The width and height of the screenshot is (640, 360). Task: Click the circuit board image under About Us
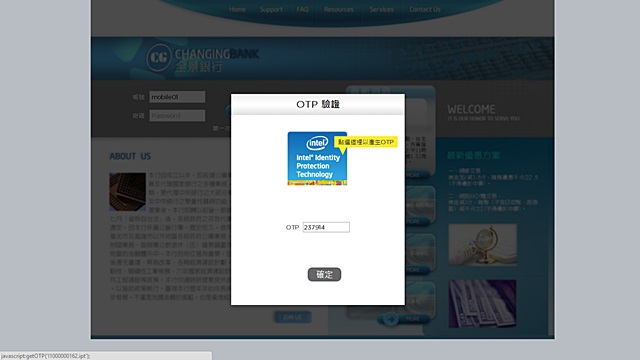tap(127, 191)
